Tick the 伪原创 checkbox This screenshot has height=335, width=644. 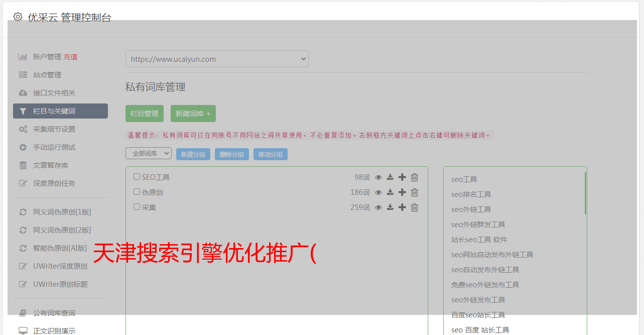click(x=137, y=192)
